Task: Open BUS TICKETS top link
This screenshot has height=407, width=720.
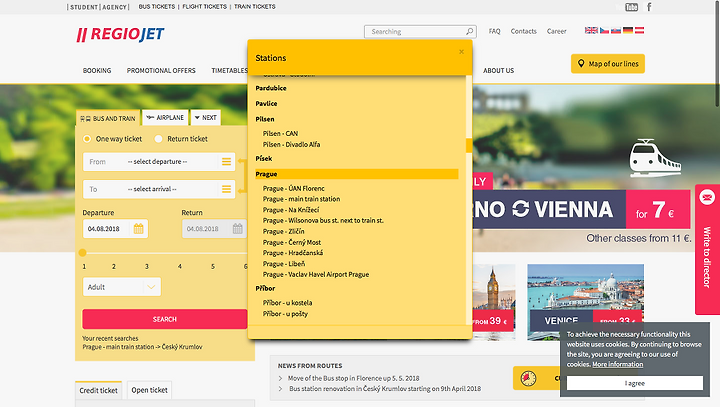Action: coord(157,7)
